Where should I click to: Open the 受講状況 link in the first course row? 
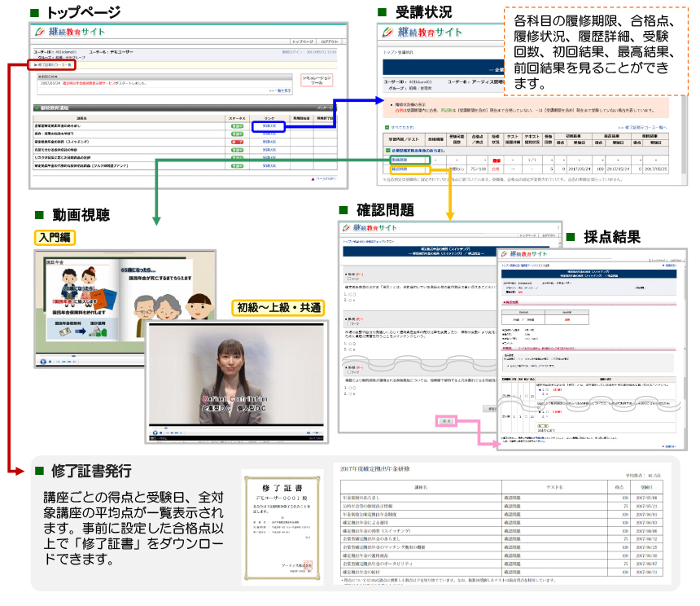(269, 126)
